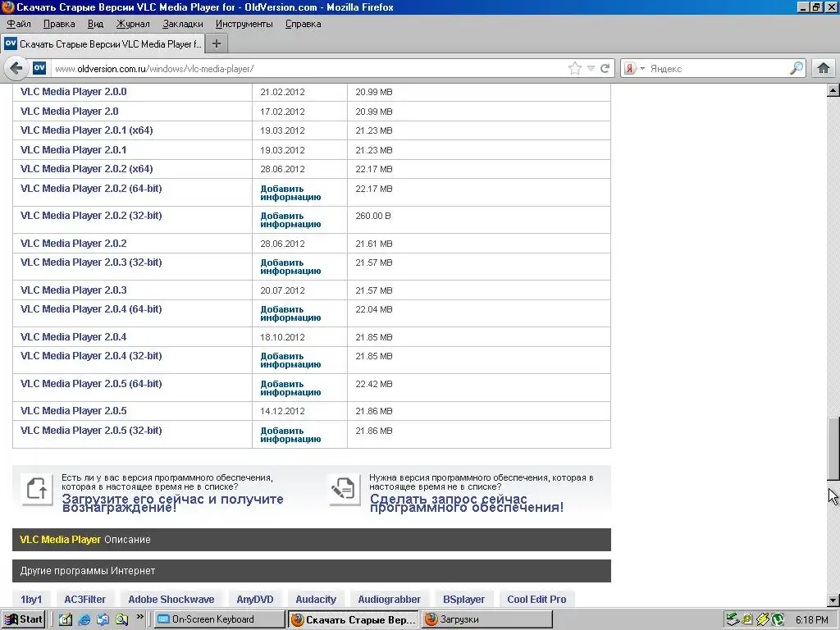The height and width of the screenshot is (630, 840).
Task: Click Добавить информацию for 2.0.2 (64-bit) row
Action: [290, 193]
